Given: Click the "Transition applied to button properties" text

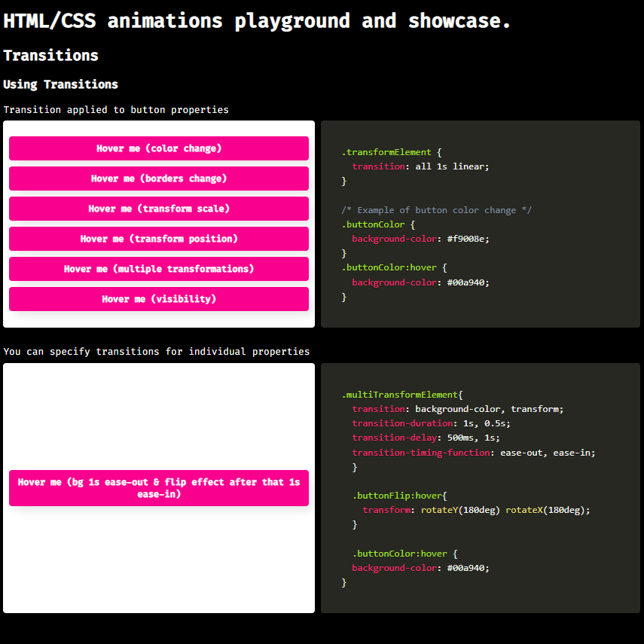Looking at the screenshot, I should [x=116, y=109].
